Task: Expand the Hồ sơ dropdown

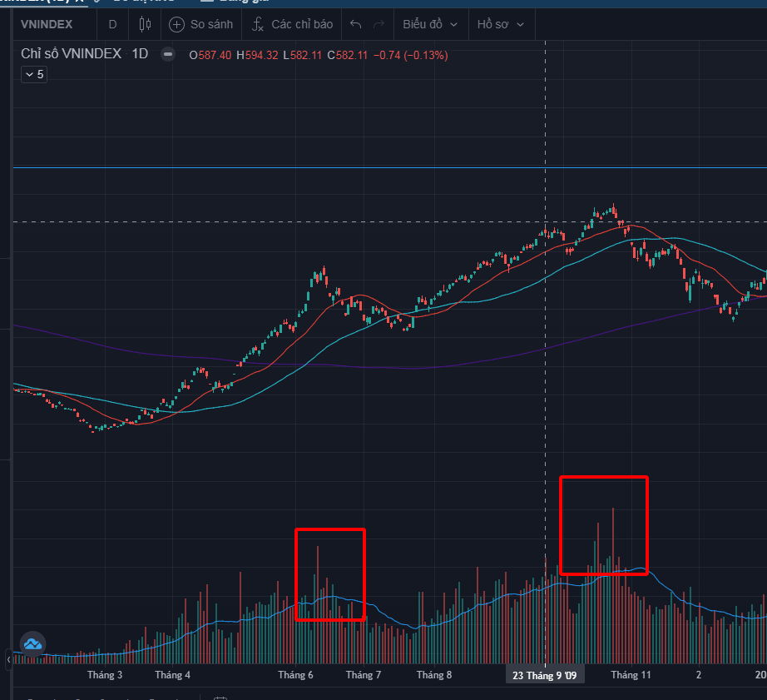Action: (500, 24)
